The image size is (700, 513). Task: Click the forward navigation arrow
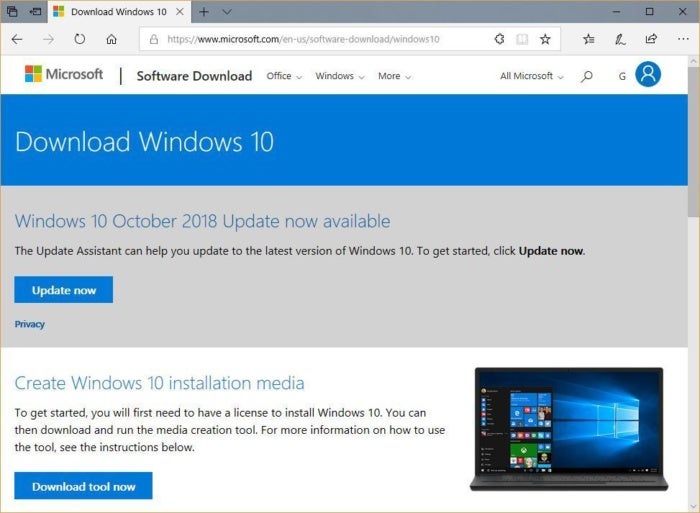click(x=48, y=39)
